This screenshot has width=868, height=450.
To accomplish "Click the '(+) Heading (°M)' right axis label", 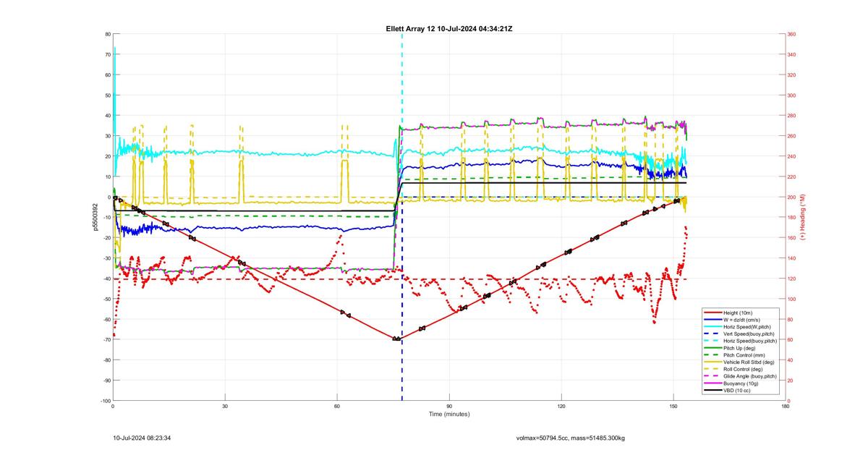I will tap(803, 217).
